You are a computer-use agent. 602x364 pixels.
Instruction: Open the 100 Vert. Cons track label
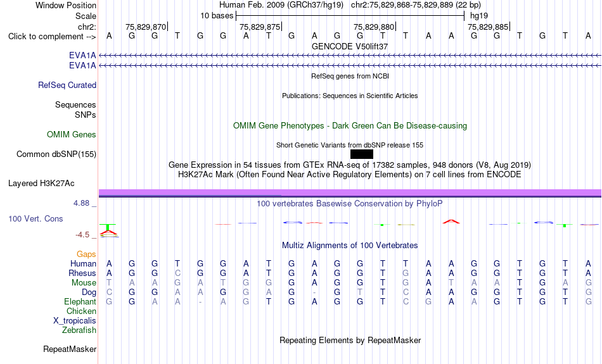click(35, 218)
